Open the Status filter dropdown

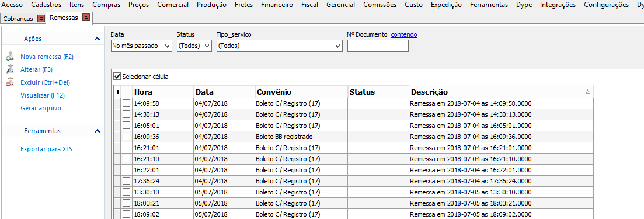194,46
